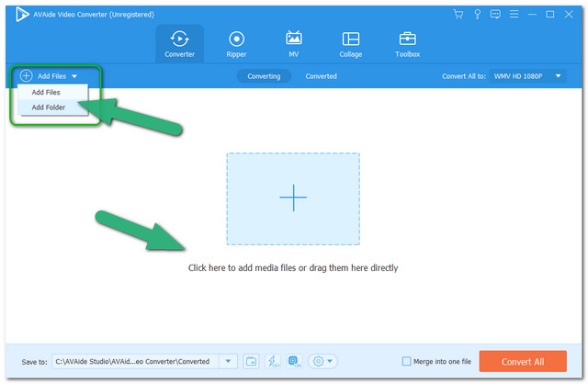
Task: Open the output folder icon
Action: [x=251, y=362]
